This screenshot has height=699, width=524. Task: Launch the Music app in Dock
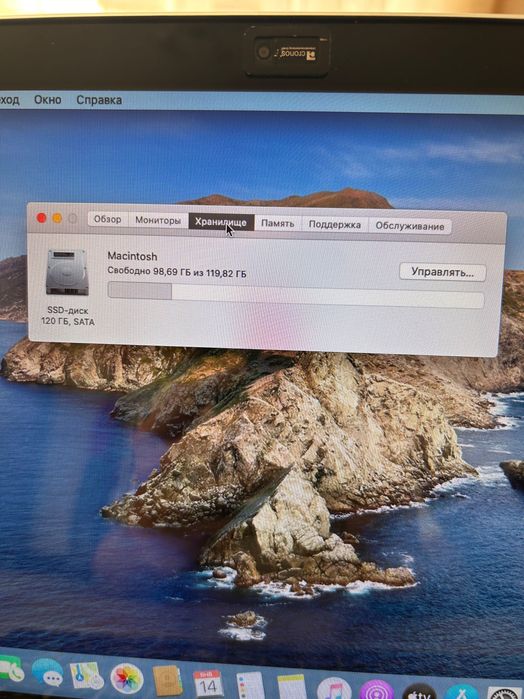tap(334, 689)
